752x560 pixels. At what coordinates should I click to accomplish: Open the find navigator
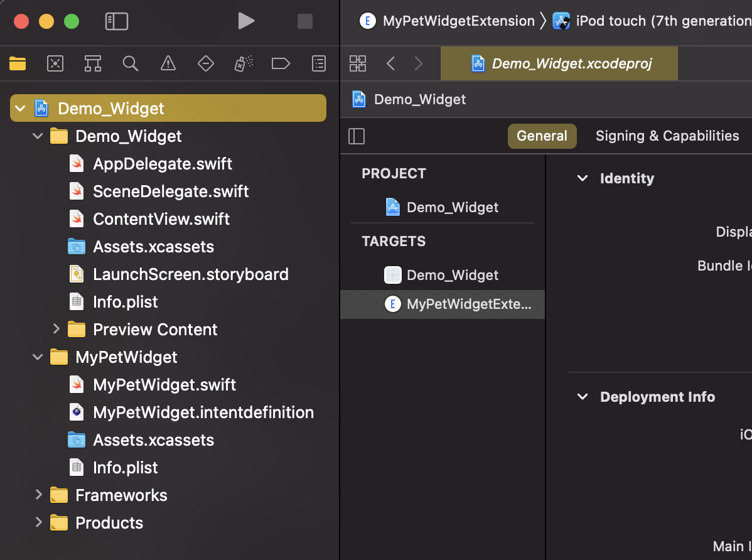tap(131, 63)
